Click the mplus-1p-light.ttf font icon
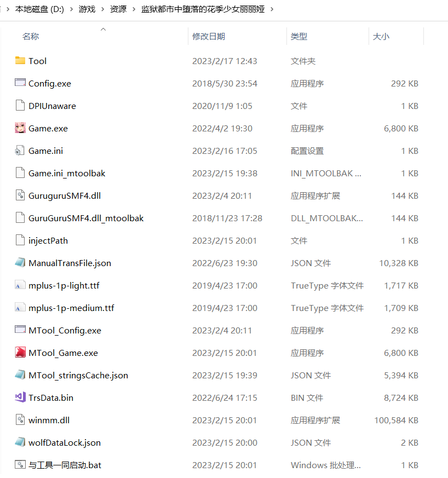This screenshot has width=448, height=478. click(20, 285)
